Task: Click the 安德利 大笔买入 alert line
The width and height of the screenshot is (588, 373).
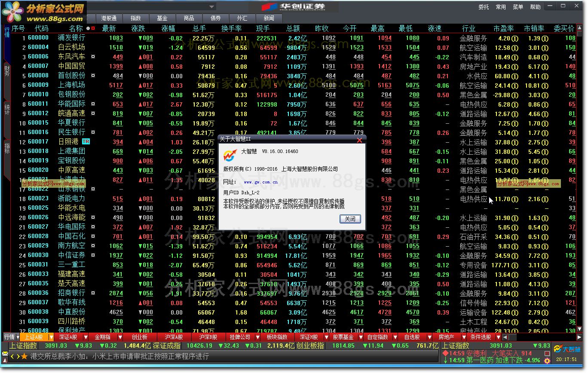Action: click(x=487, y=353)
